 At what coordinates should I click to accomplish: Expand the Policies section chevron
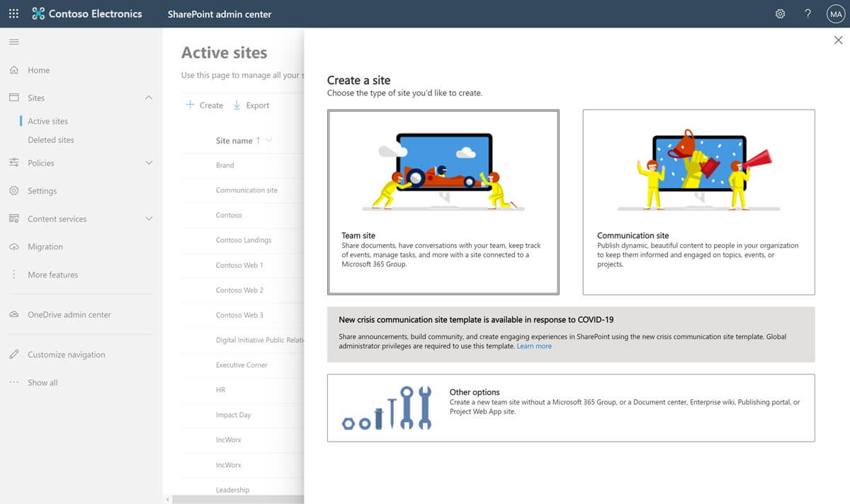149,163
